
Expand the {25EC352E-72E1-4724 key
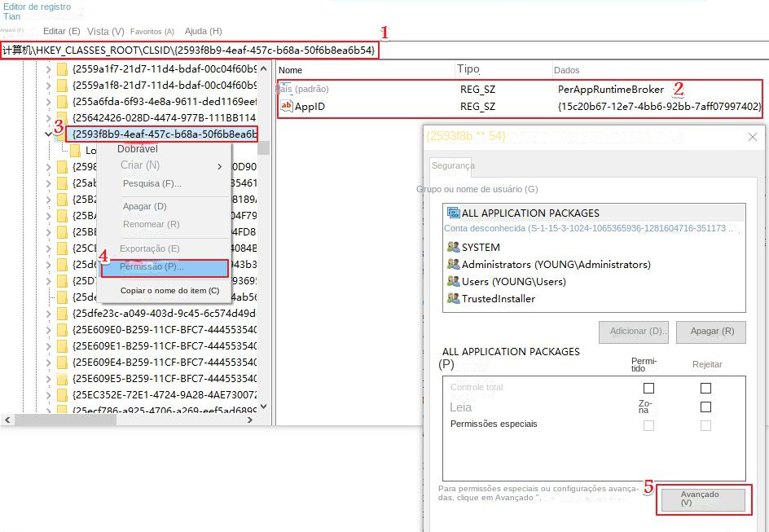(48, 394)
